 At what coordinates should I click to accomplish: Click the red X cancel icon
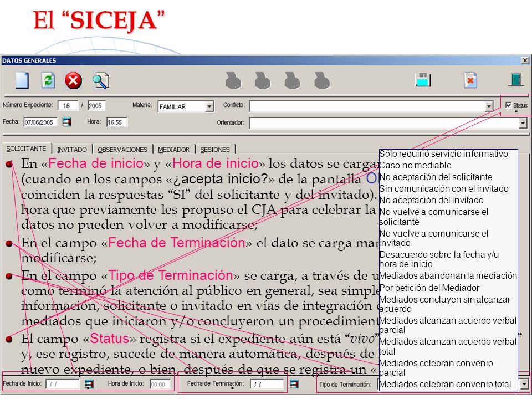[73, 81]
